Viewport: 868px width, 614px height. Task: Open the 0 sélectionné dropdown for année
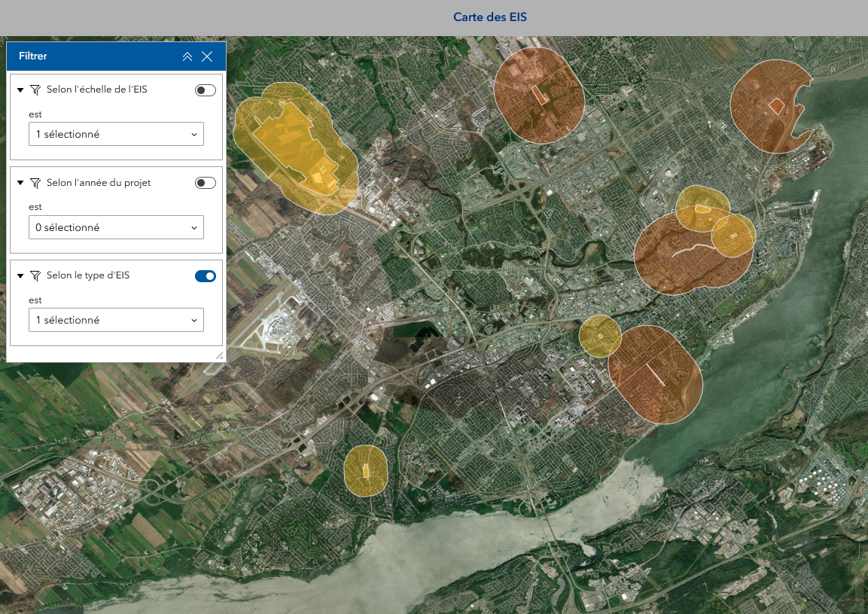point(116,227)
